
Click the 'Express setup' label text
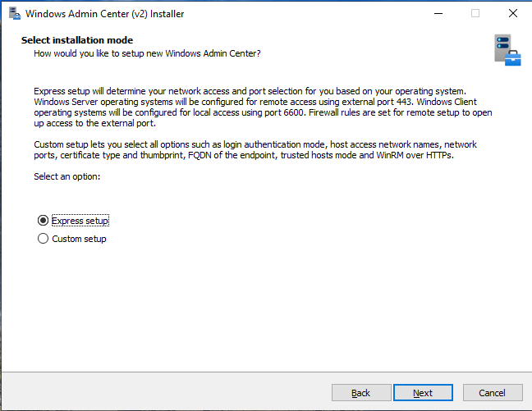(80, 221)
